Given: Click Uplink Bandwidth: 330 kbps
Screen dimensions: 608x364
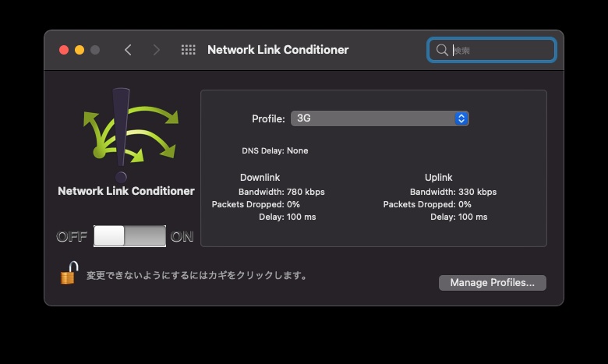Looking at the screenshot, I should 453,192.
